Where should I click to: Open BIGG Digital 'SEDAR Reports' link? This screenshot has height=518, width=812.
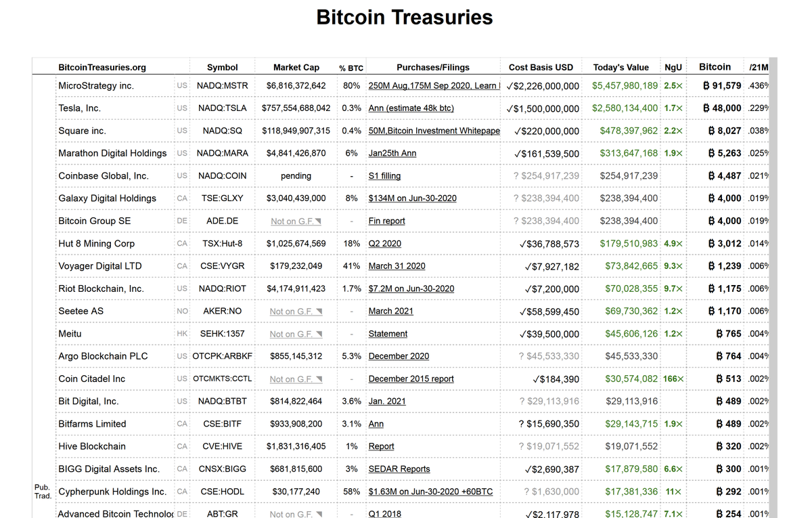[x=399, y=469]
